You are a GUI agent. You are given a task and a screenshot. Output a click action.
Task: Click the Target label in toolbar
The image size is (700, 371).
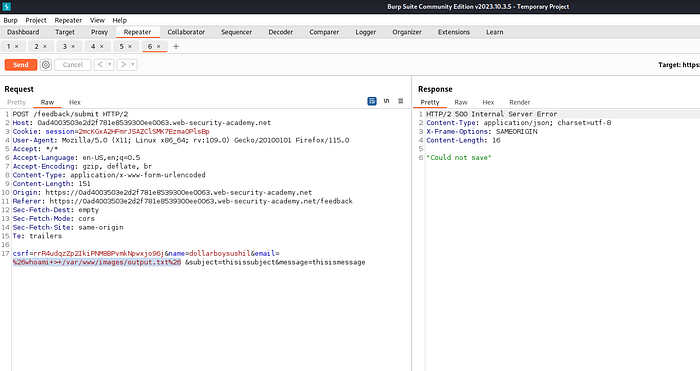coord(679,65)
